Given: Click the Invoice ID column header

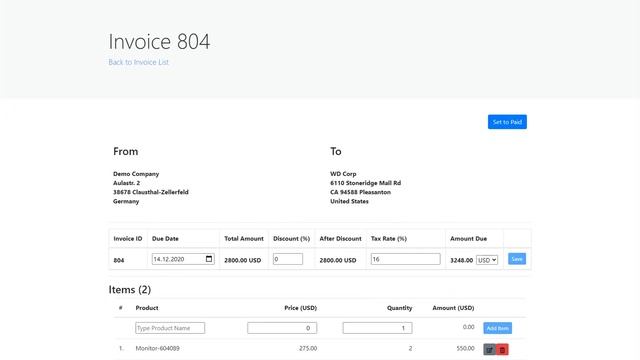Looking at the screenshot, I should point(128,238).
